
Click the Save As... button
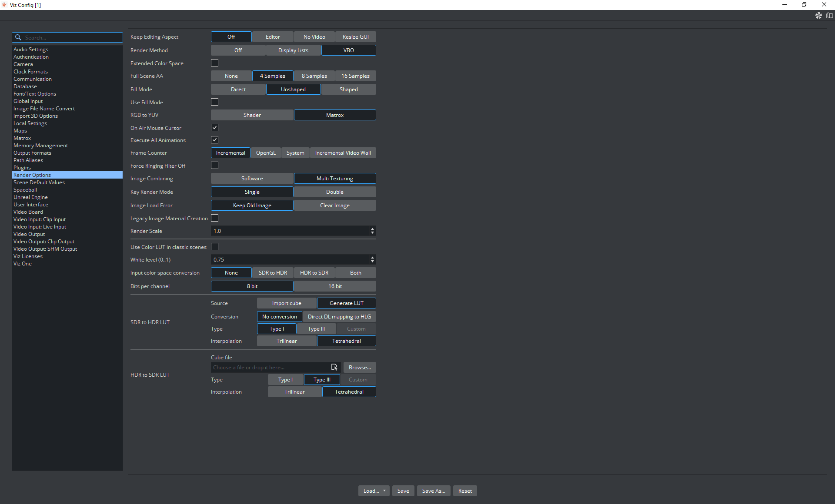click(x=433, y=491)
